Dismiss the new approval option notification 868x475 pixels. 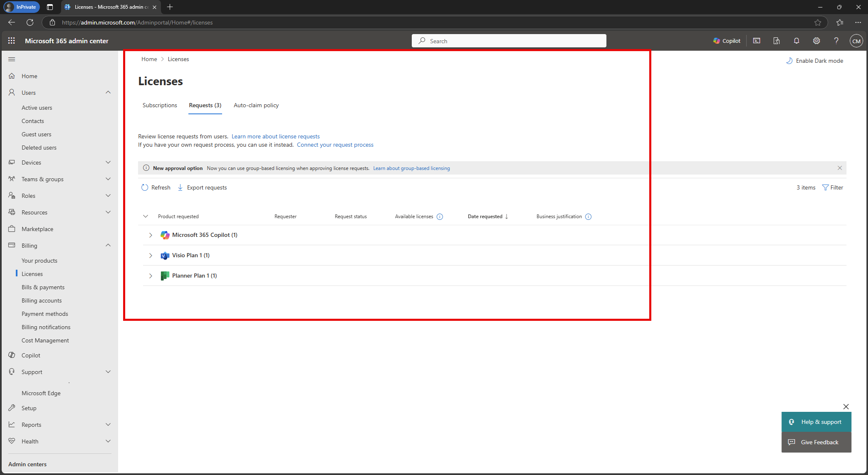(x=839, y=168)
